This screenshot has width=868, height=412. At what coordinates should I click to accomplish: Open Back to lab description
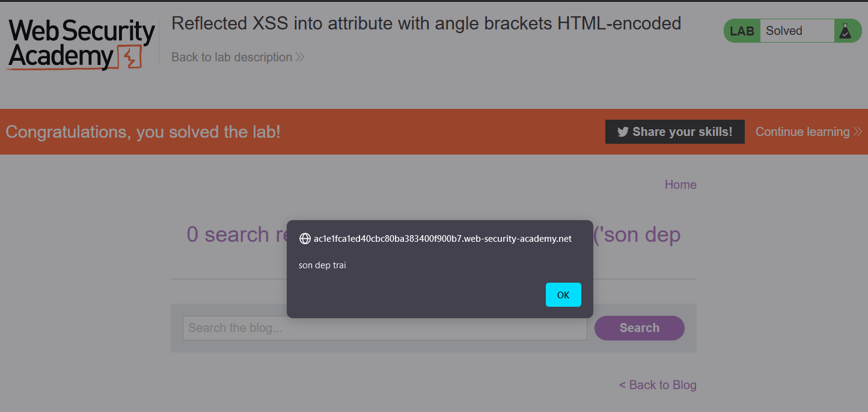[232, 57]
